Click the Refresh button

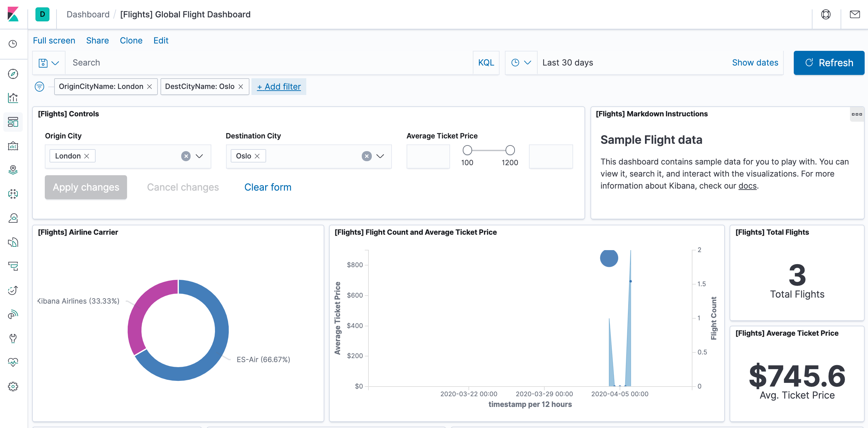coord(829,63)
